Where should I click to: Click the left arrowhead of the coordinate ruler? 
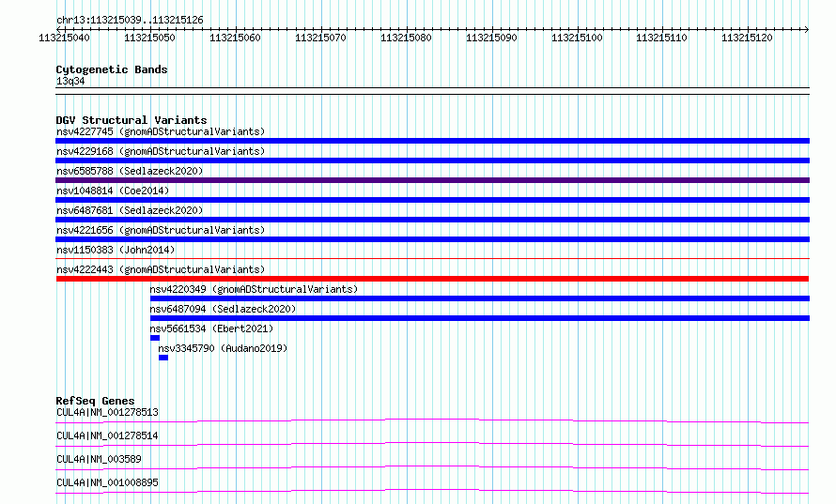pos(58,29)
